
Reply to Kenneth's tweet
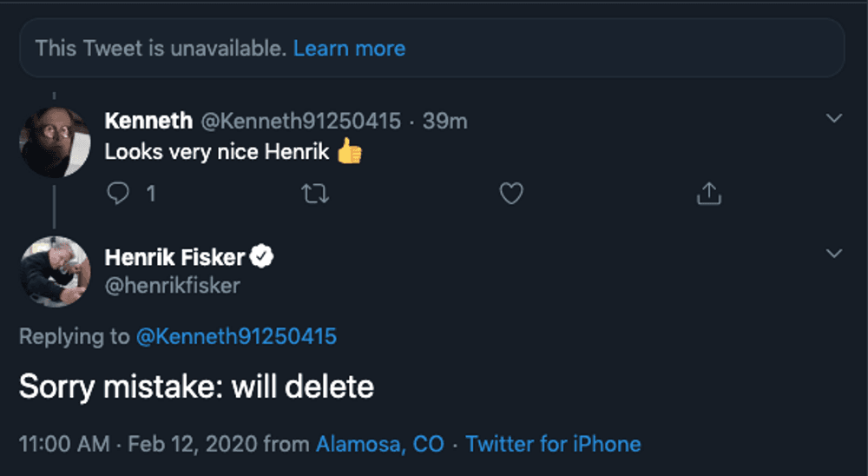click(x=118, y=194)
